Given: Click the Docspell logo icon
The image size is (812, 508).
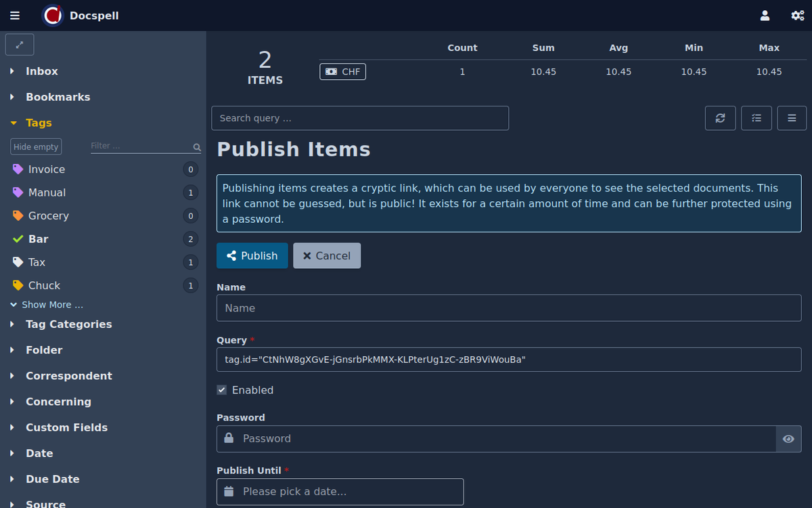Looking at the screenshot, I should (53, 16).
